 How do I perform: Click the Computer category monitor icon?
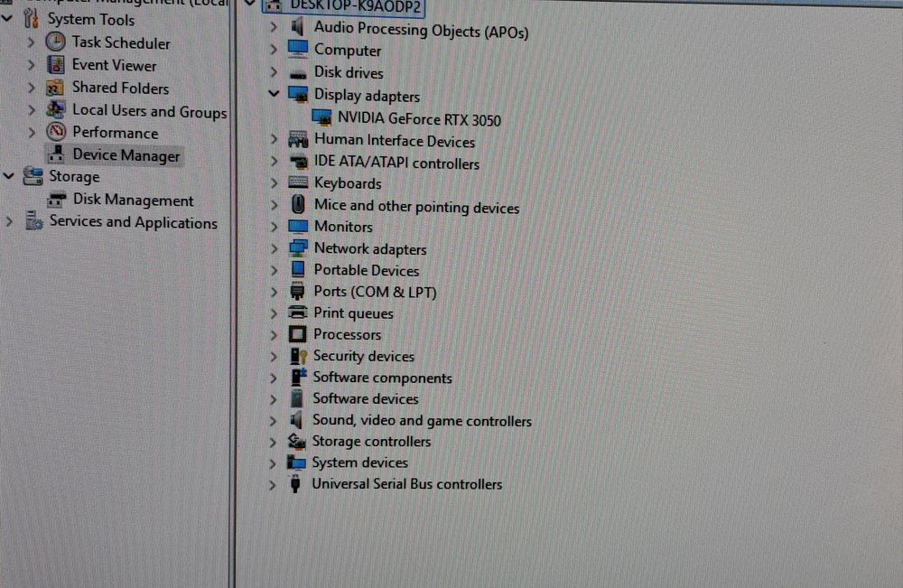pyautogui.click(x=298, y=50)
